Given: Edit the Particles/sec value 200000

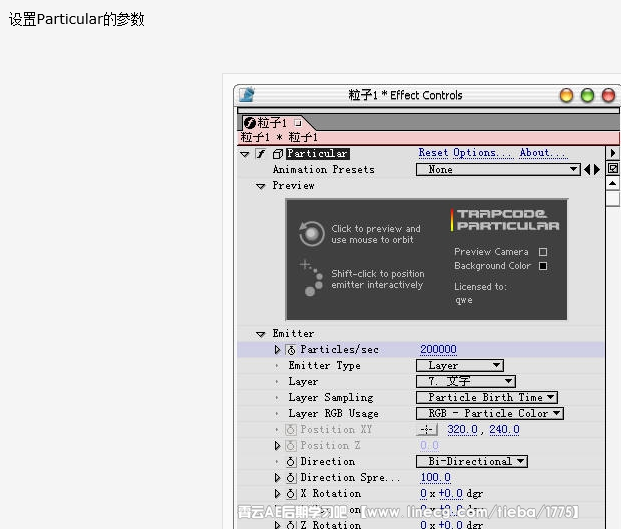Looking at the screenshot, I should pos(438,349).
